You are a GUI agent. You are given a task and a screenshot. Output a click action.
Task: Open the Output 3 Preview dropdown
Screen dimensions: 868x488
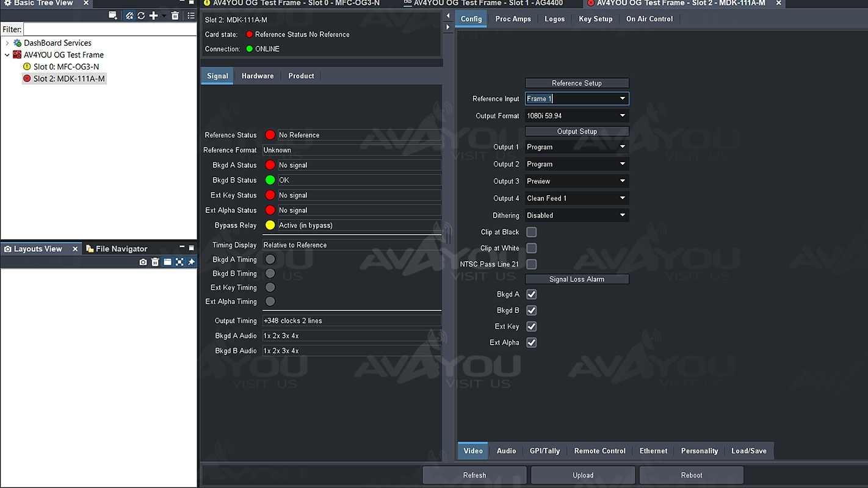click(x=576, y=181)
